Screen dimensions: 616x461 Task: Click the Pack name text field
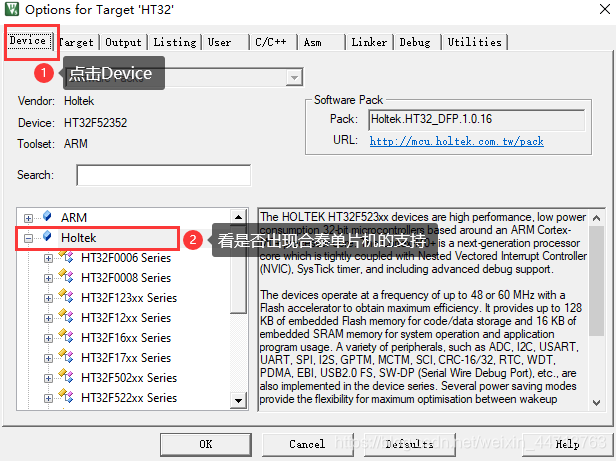click(477, 119)
